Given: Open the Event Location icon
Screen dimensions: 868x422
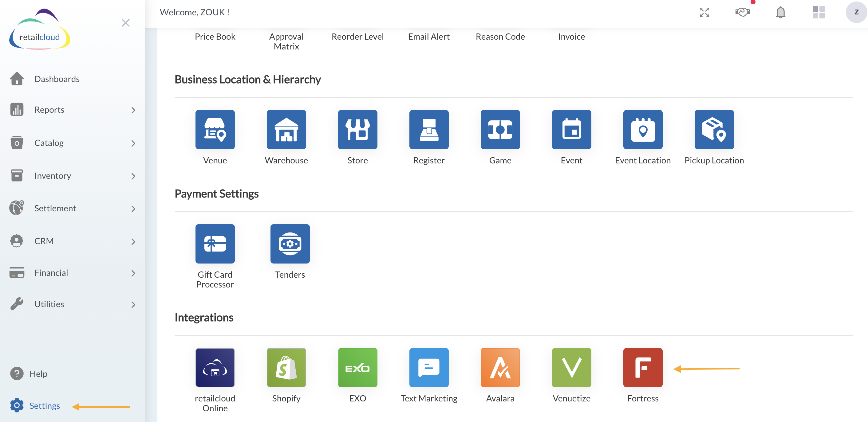Looking at the screenshot, I should [643, 130].
